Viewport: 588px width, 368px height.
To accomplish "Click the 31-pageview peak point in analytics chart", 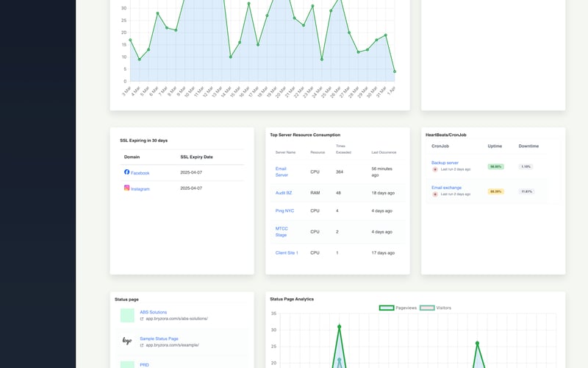I will point(340,327).
